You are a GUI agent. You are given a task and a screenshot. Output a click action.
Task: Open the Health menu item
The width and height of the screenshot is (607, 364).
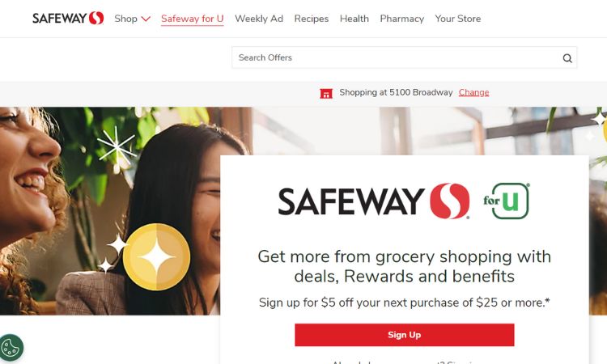coord(354,19)
